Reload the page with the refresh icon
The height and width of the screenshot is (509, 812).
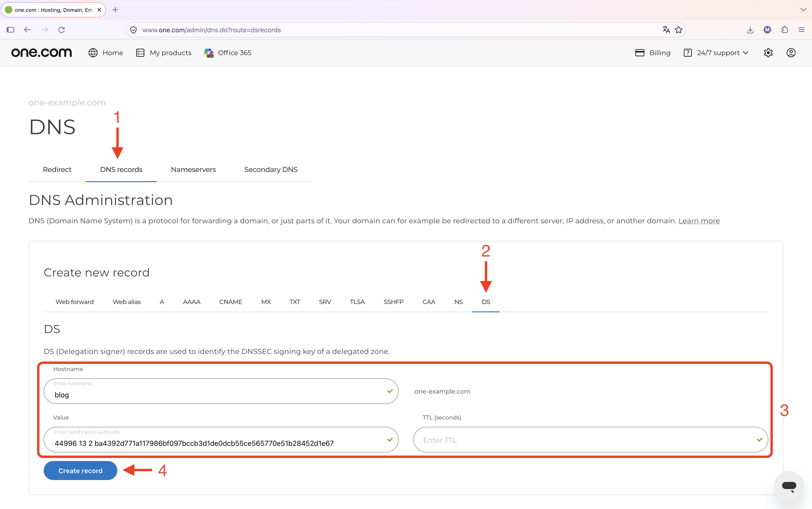pyautogui.click(x=61, y=30)
